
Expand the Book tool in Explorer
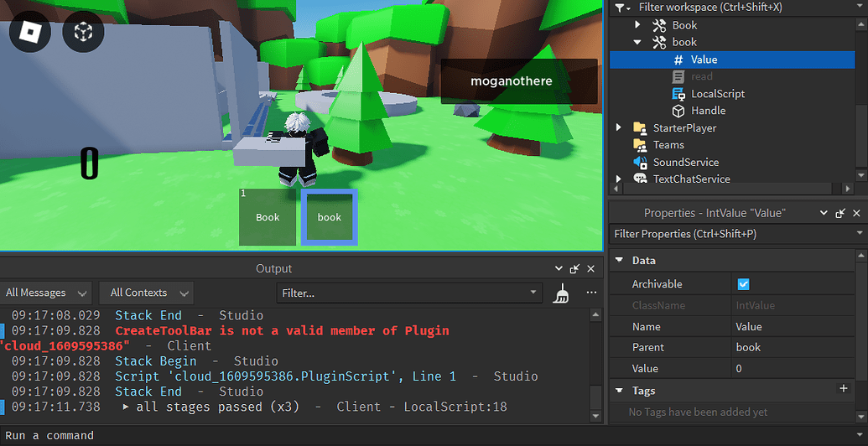pyautogui.click(x=637, y=24)
